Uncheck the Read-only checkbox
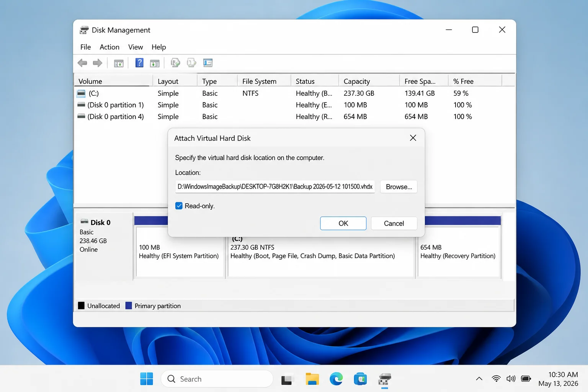 (x=179, y=206)
